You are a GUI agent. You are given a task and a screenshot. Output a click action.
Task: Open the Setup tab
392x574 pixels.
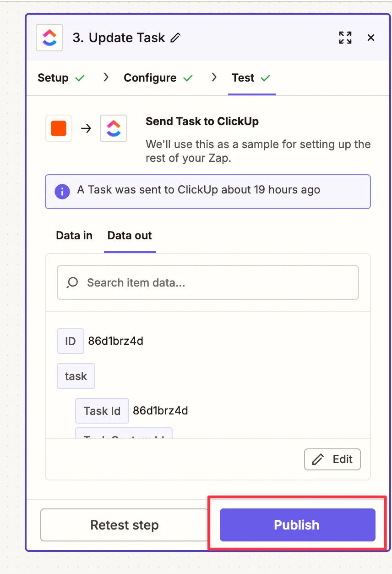click(53, 78)
